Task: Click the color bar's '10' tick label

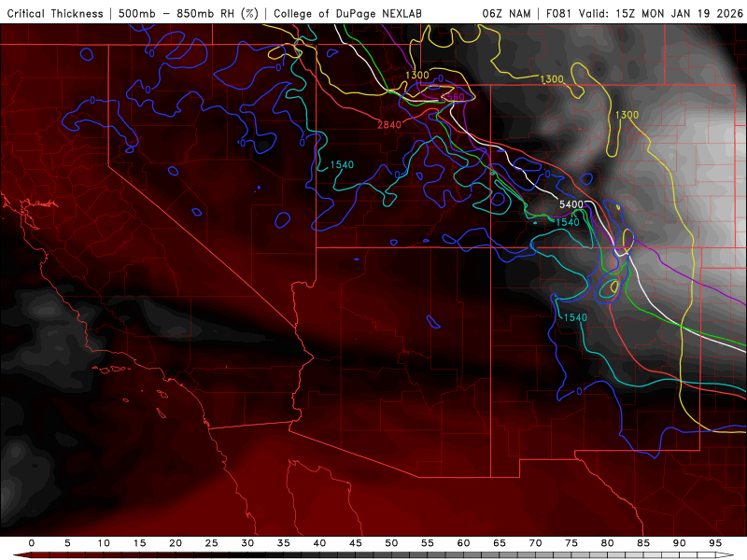Action: [104, 543]
